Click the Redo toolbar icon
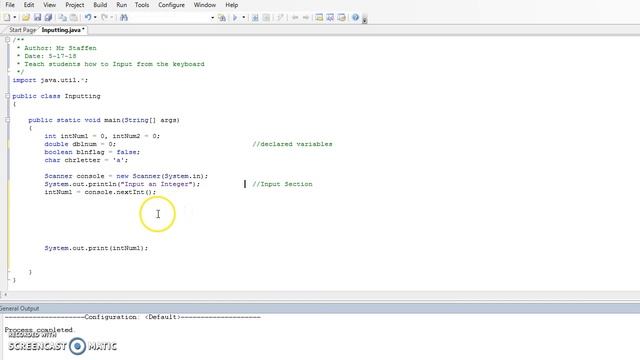The height and width of the screenshot is (360, 640). pyautogui.click(x=104, y=18)
